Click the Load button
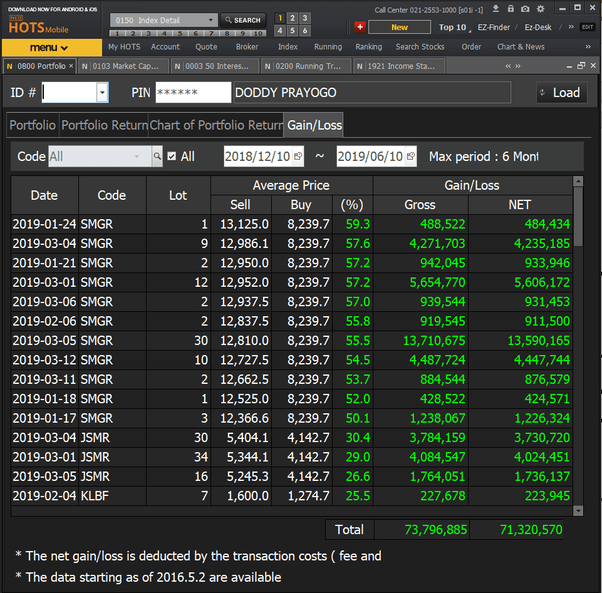 click(x=562, y=93)
